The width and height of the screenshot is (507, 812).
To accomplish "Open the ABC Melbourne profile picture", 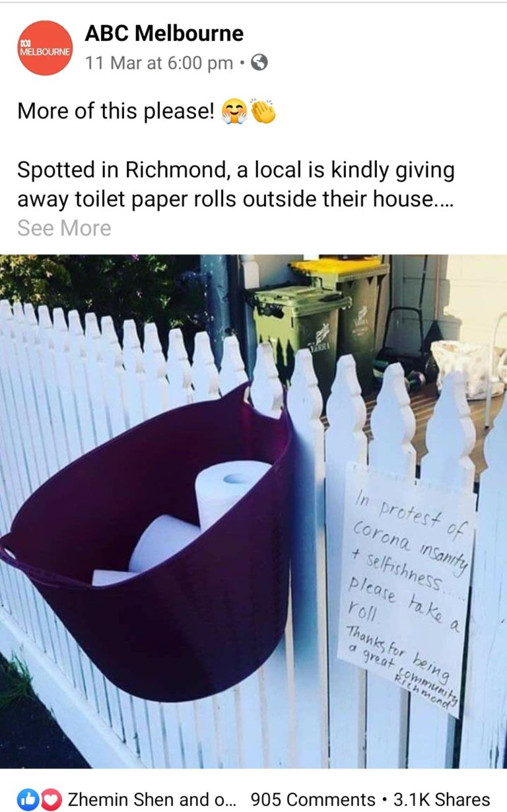I will click(x=45, y=48).
